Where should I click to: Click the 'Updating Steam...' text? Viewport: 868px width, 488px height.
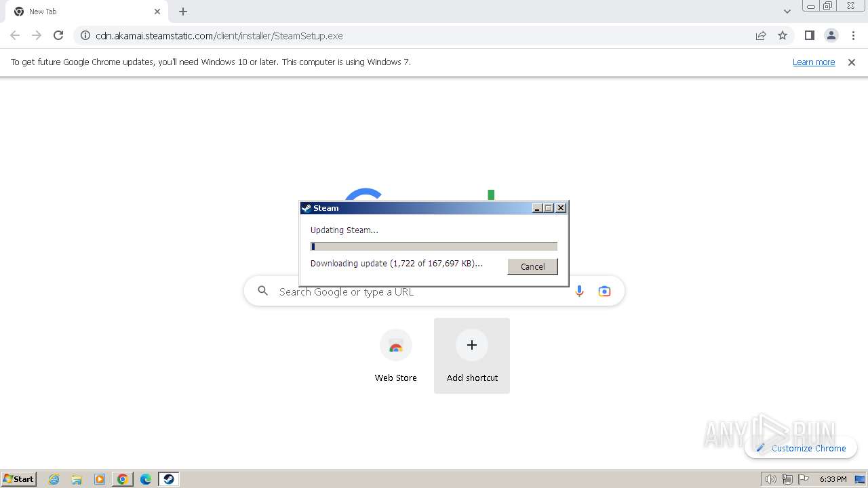(344, 230)
